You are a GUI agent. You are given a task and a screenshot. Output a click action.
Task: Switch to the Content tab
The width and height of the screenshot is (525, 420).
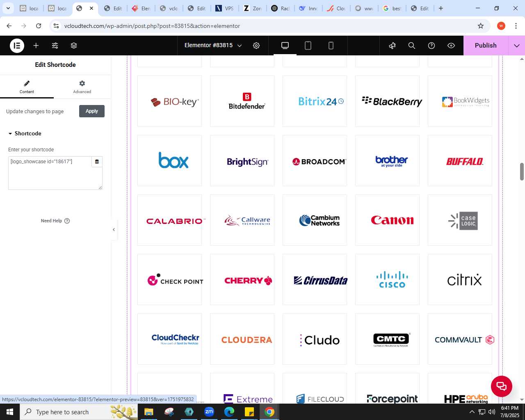27,87
